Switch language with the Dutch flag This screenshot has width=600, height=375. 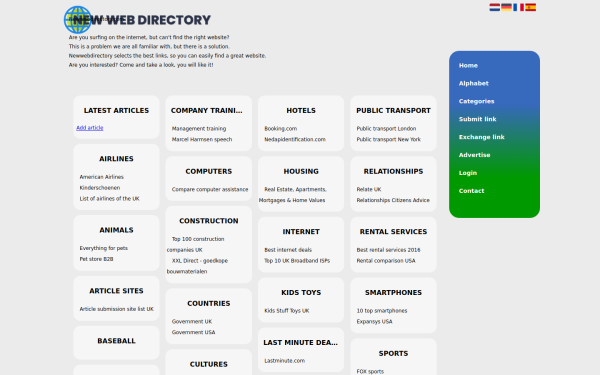[x=494, y=7]
